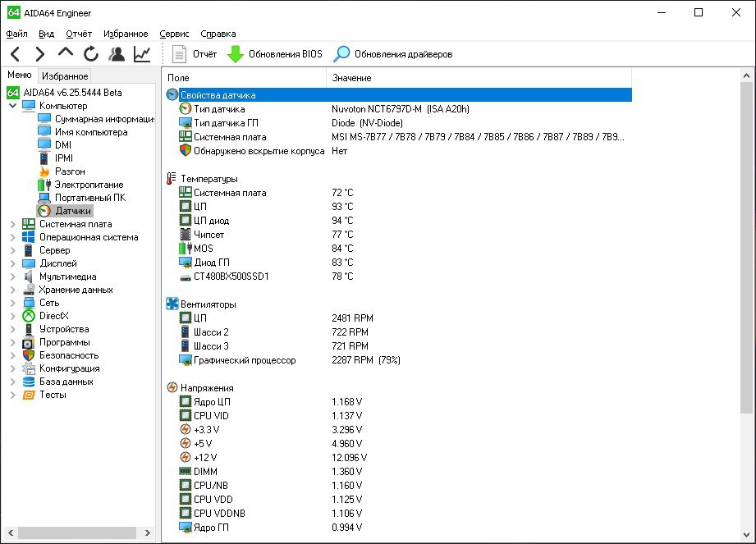Click the Обнаружено вскрытие корпуса shield icon
Image resolution: width=756 pixels, height=544 pixels.
click(x=186, y=150)
